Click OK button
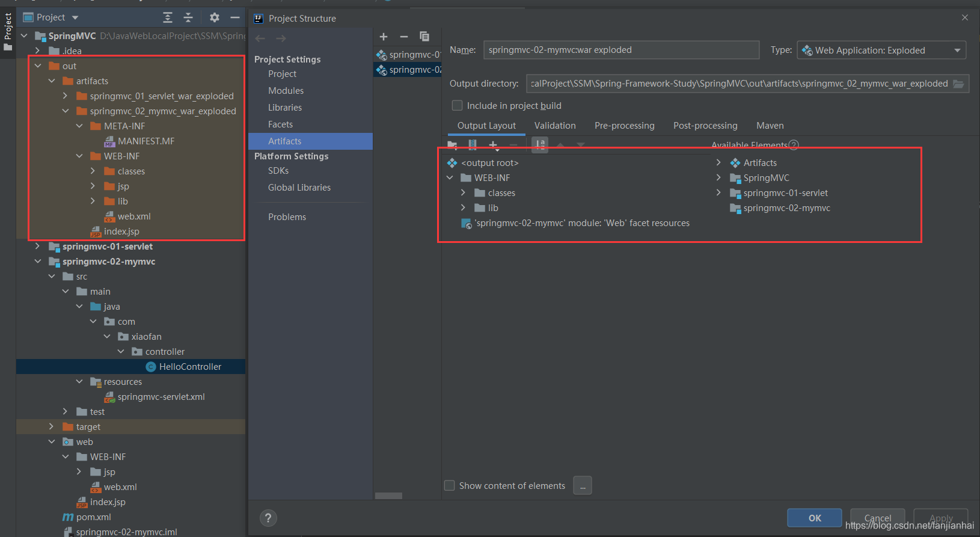 tap(815, 518)
